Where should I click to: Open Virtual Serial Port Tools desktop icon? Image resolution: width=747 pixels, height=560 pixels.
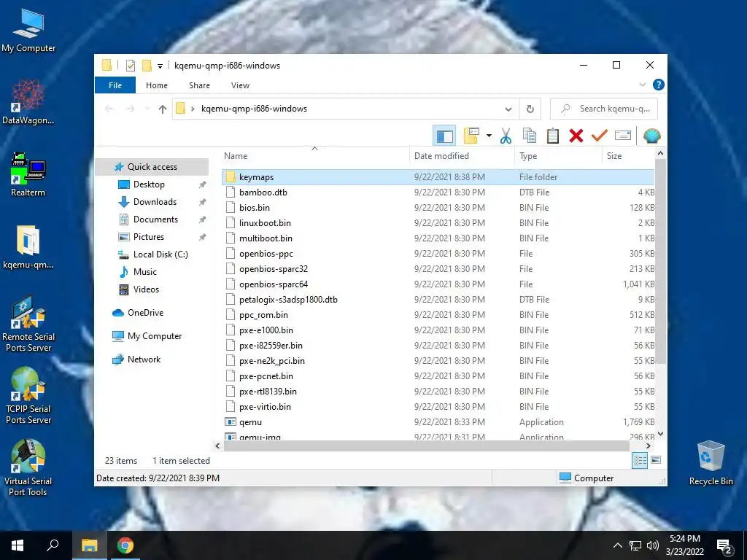[28, 468]
